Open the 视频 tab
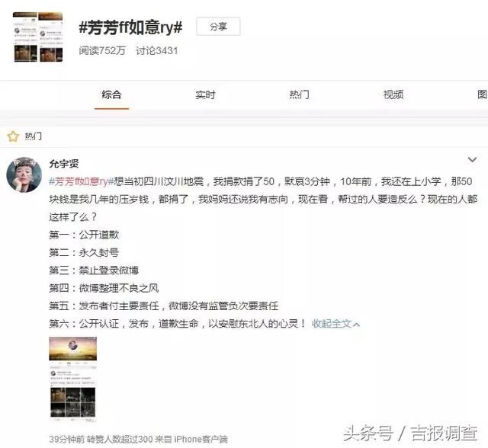This screenshot has height=448, width=488. [x=393, y=94]
